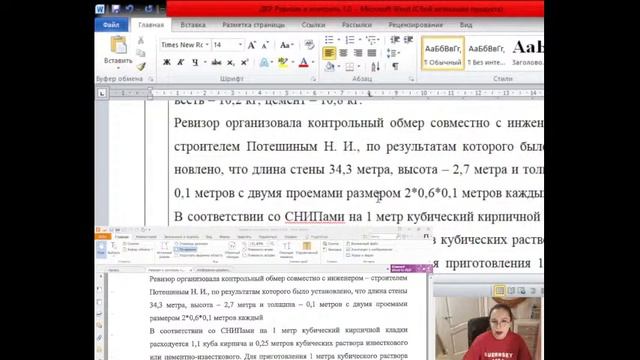Switch to the Разметка страницы tab
The width and height of the screenshot is (640, 360).
(253, 25)
